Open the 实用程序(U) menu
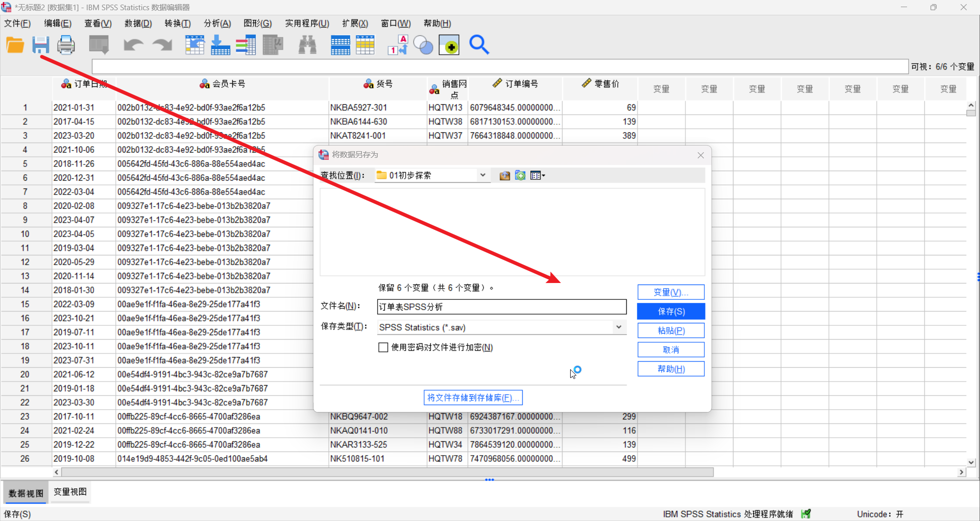This screenshot has width=980, height=521. 307,23
